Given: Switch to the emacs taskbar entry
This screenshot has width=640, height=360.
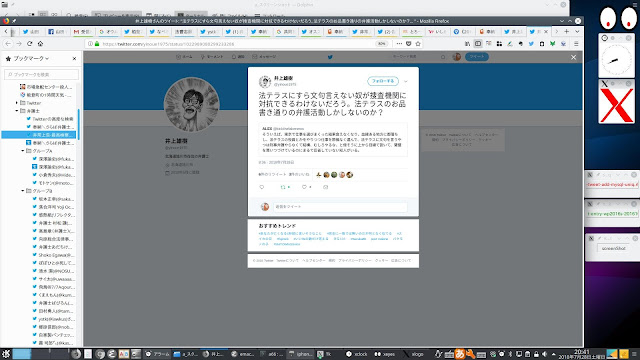Looking at the screenshot, I should (x=242, y=354).
